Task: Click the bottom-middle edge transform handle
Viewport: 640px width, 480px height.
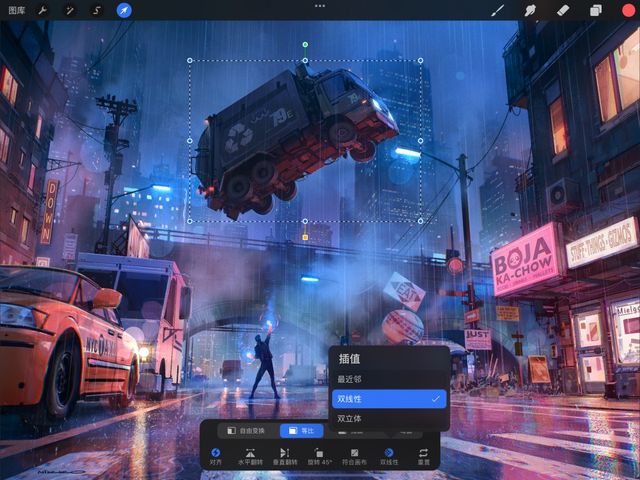Action: coord(305,221)
